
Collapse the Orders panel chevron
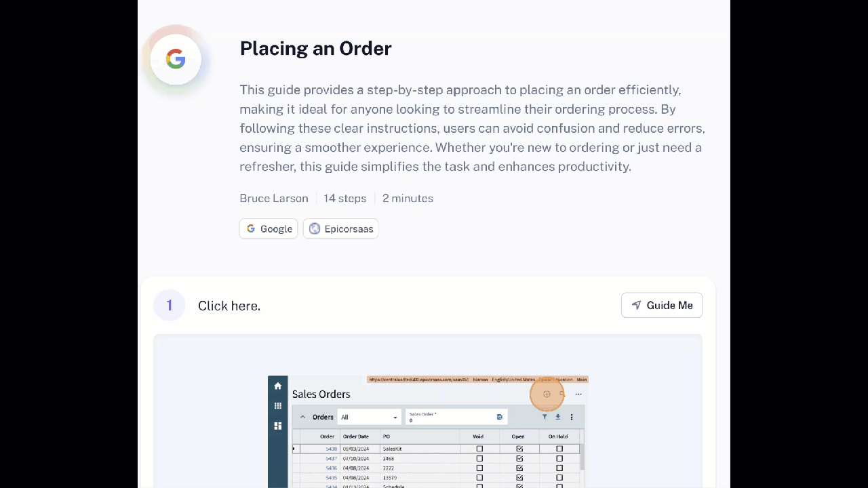point(302,417)
